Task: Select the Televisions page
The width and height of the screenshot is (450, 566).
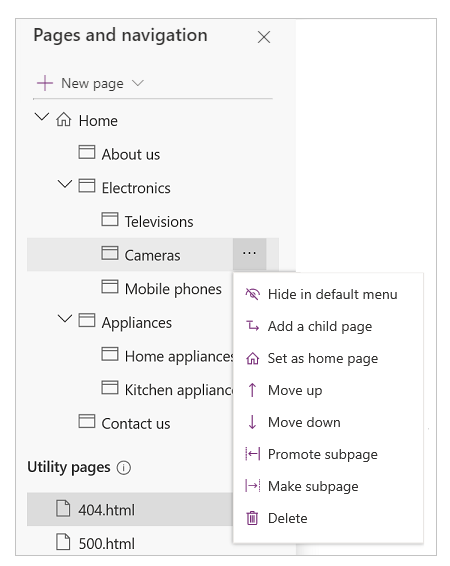Action: 159,222
